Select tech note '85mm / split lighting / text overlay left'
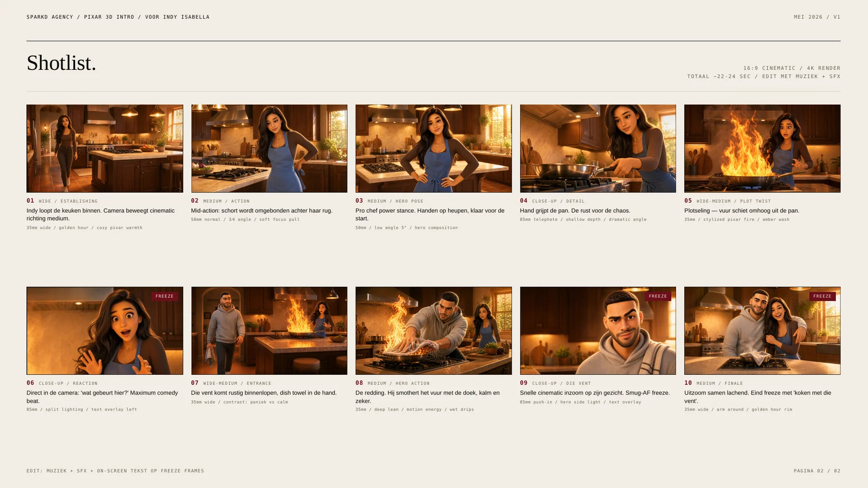 point(81,409)
